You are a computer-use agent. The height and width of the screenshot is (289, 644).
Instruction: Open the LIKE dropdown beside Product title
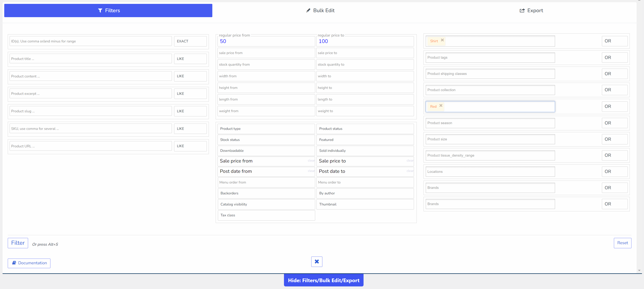(x=190, y=59)
